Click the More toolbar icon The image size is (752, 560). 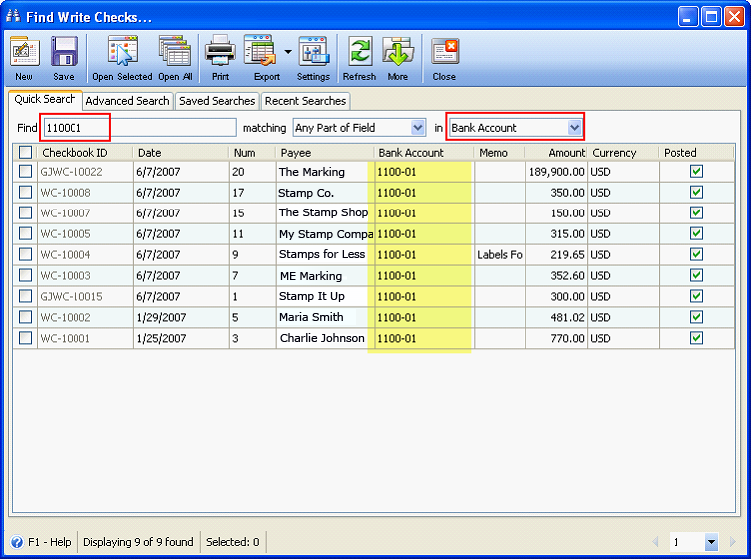pyautogui.click(x=398, y=51)
